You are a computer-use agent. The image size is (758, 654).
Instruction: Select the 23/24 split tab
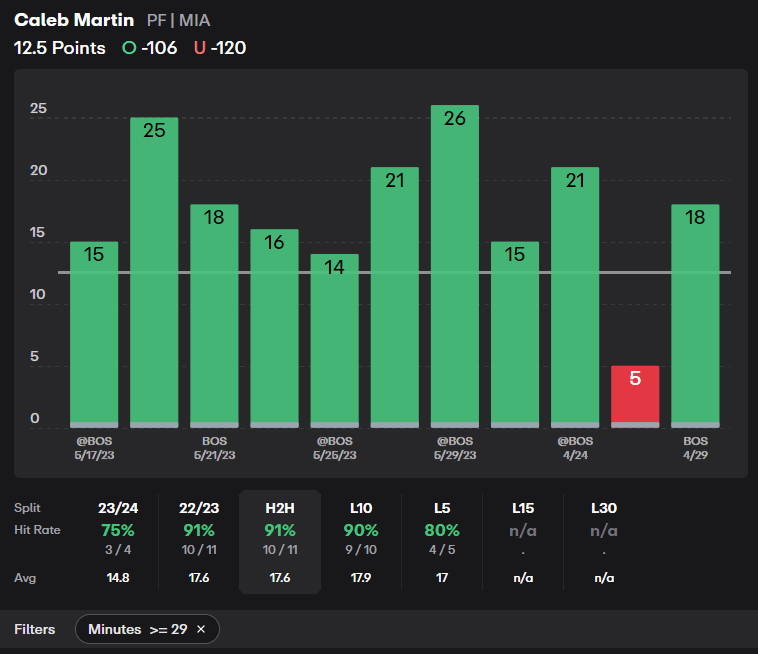pos(118,508)
